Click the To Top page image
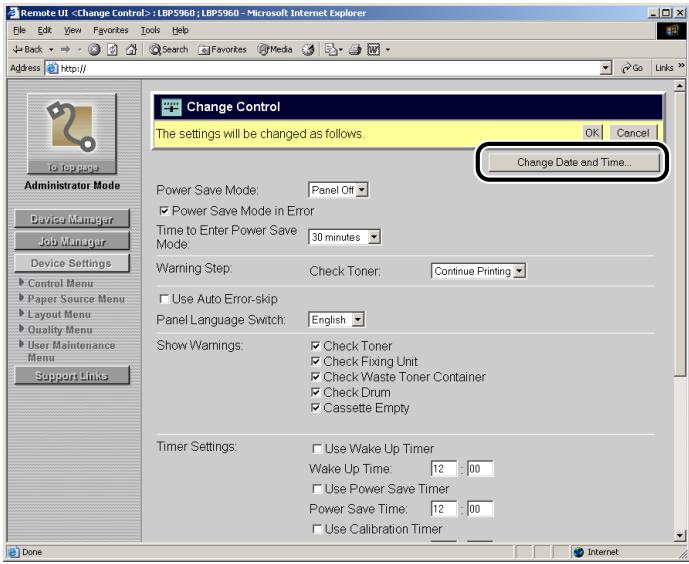Screen dimensions: 689x564 click(x=72, y=134)
